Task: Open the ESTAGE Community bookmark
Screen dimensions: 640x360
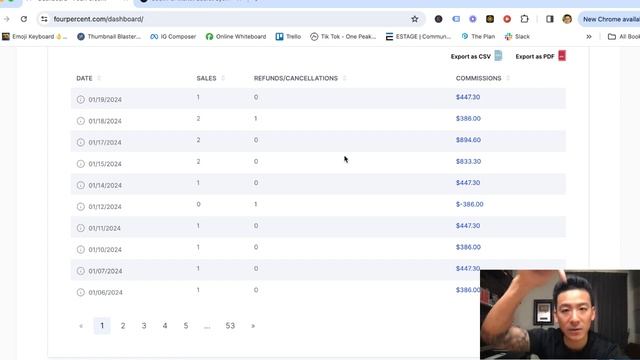Action: pyautogui.click(x=418, y=37)
